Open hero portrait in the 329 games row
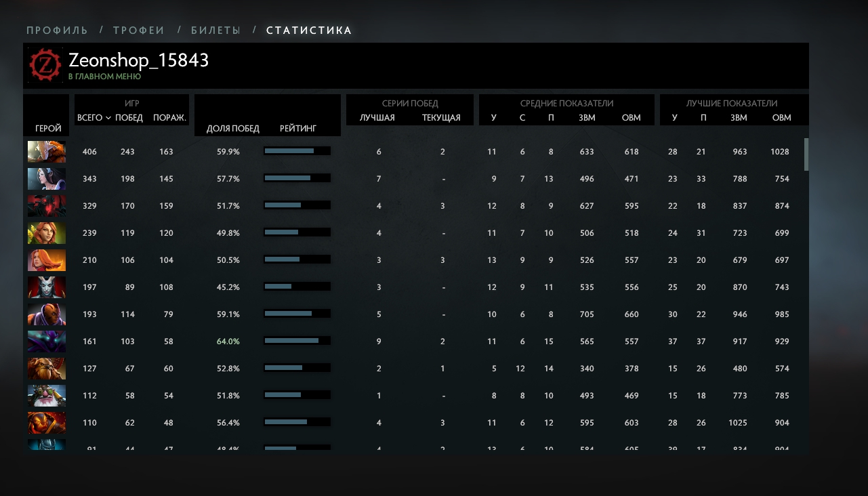 click(x=47, y=206)
